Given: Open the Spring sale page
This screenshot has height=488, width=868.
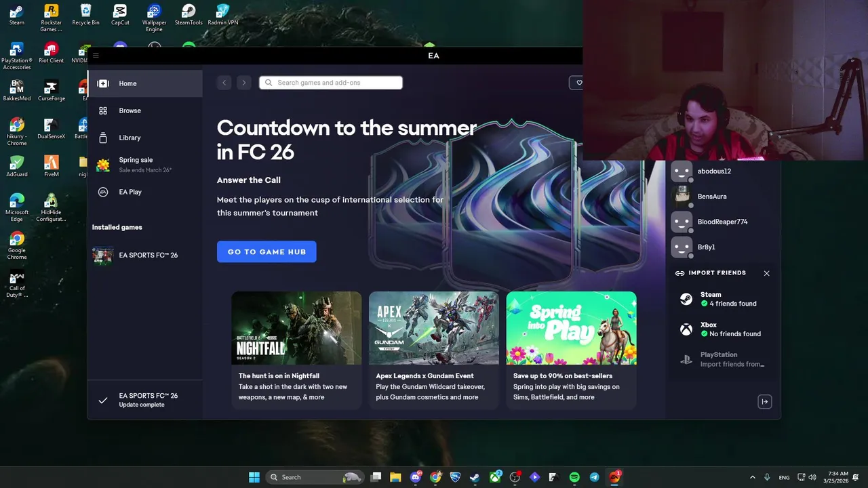Looking at the screenshot, I should [x=145, y=165].
